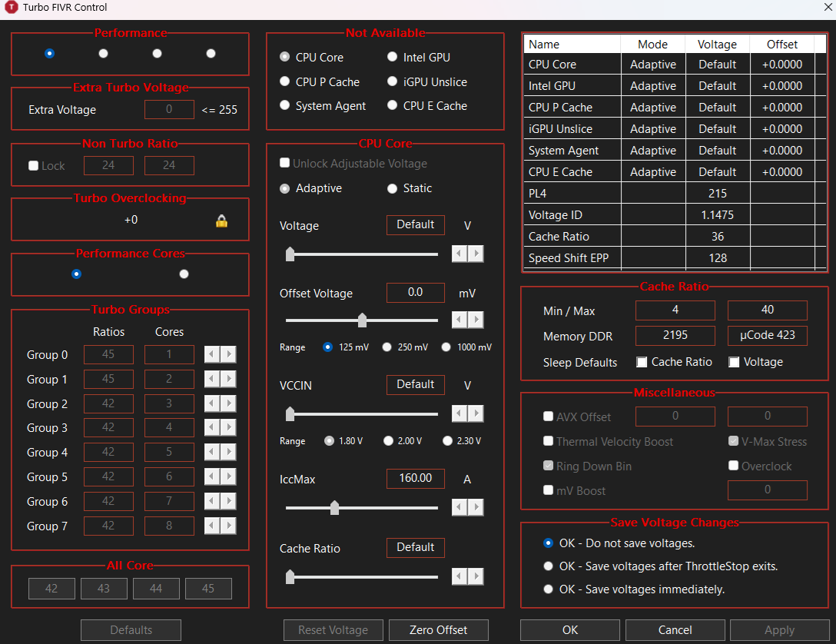This screenshot has height=644, width=836.
Task: Click VCCIN slider left arrow
Action: [x=459, y=413]
